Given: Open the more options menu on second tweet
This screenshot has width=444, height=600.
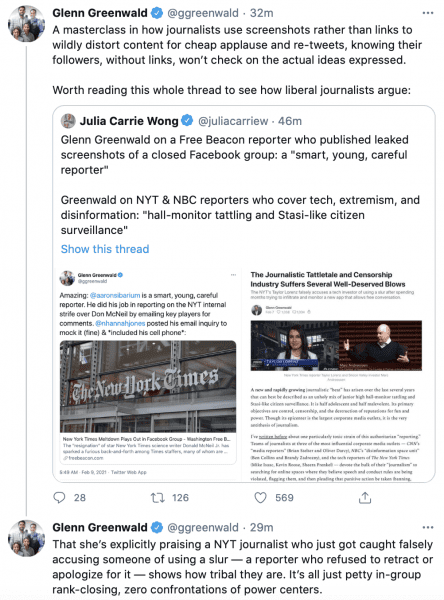Looking at the screenshot, I should click(428, 527).
